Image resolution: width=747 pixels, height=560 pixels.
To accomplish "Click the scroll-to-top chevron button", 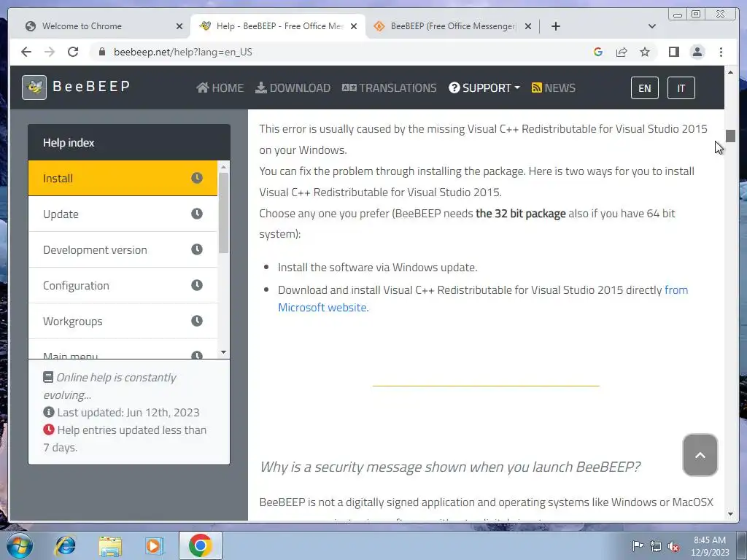I will 700,455.
